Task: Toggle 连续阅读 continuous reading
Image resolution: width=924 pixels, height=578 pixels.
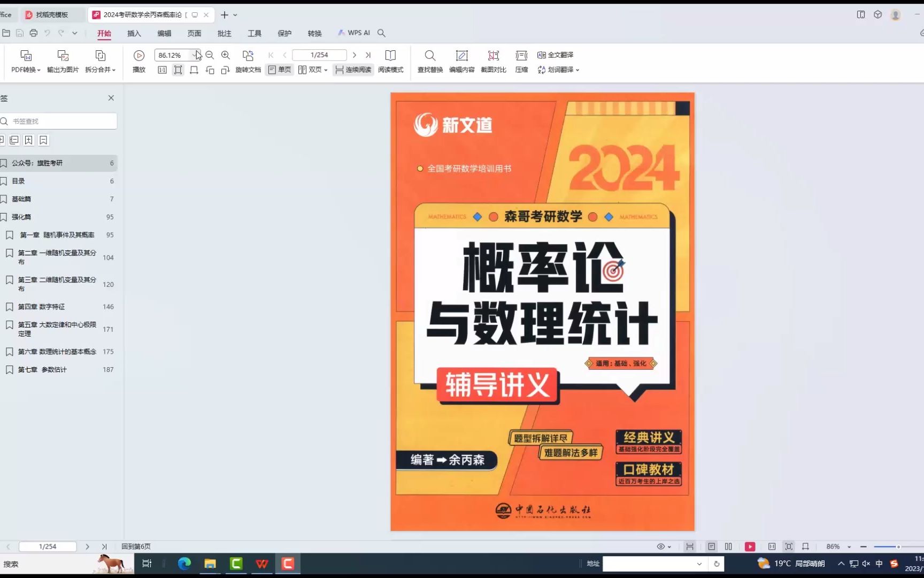Action: click(353, 70)
